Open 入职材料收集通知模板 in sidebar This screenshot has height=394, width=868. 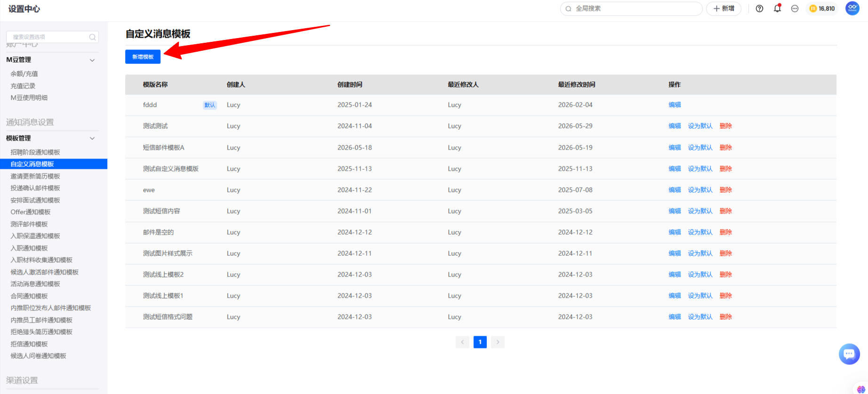[x=41, y=260]
